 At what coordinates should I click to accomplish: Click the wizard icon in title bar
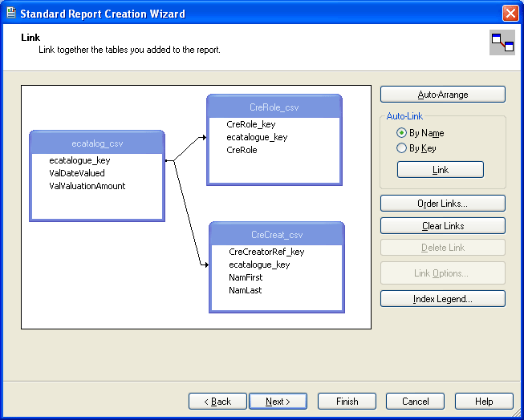10,14
